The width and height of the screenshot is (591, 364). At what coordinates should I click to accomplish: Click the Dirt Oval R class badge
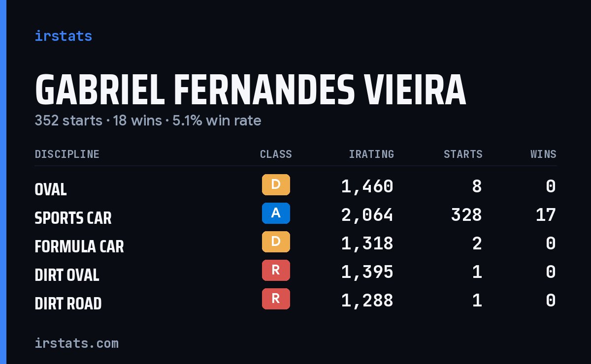click(x=276, y=270)
